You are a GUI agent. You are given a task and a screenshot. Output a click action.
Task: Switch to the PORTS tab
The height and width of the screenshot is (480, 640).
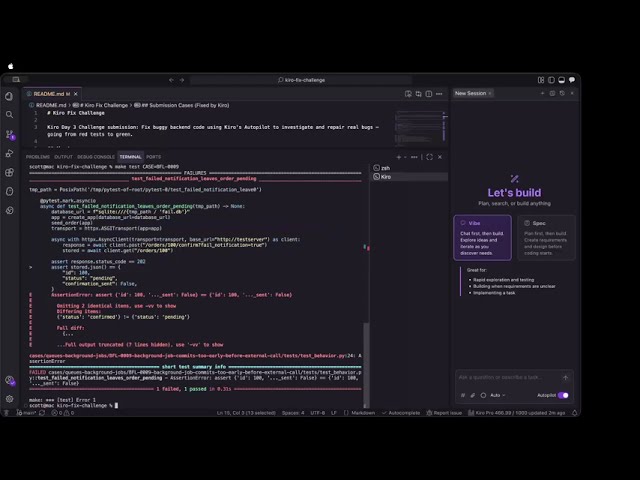click(x=153, y=157)
